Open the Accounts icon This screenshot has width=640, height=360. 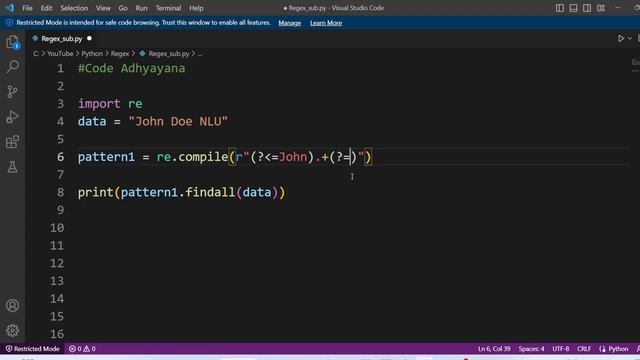13,305
